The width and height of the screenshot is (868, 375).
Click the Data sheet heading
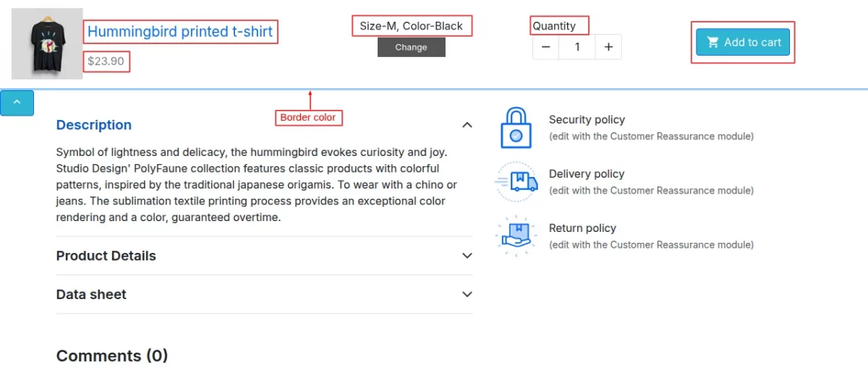coord(91,294)
